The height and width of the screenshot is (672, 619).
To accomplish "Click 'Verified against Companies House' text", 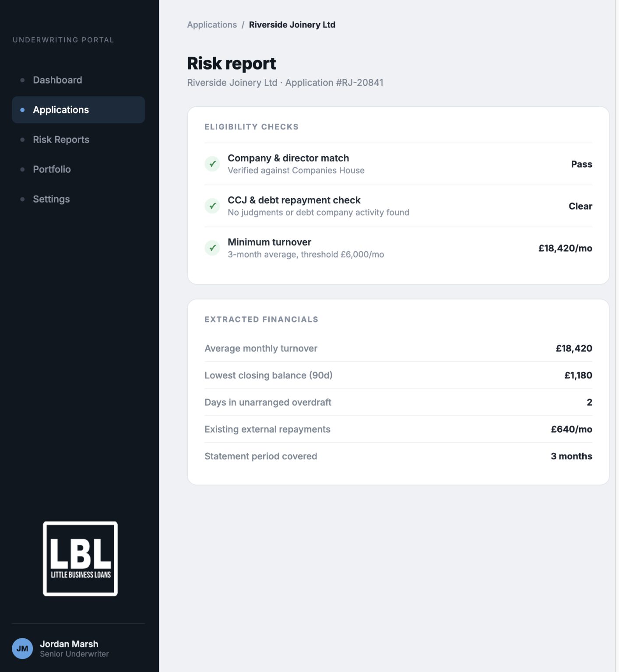I will pos(296,171).
